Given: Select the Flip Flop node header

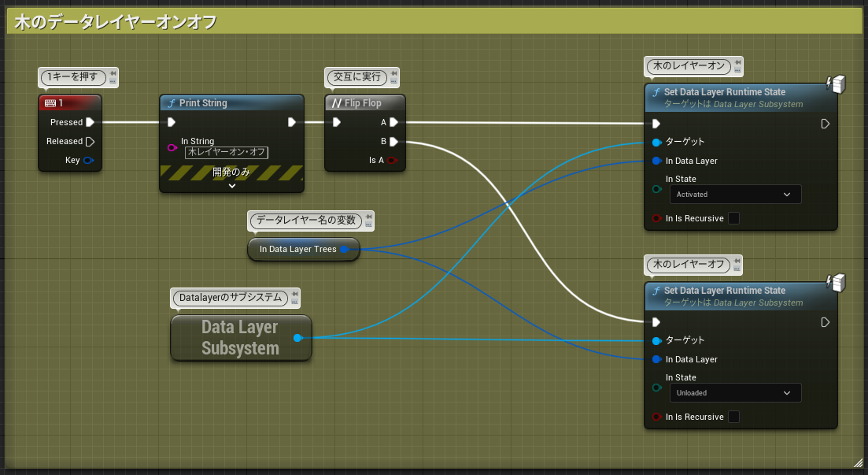Looking at the screenshot, I should (x=365, y=103).
